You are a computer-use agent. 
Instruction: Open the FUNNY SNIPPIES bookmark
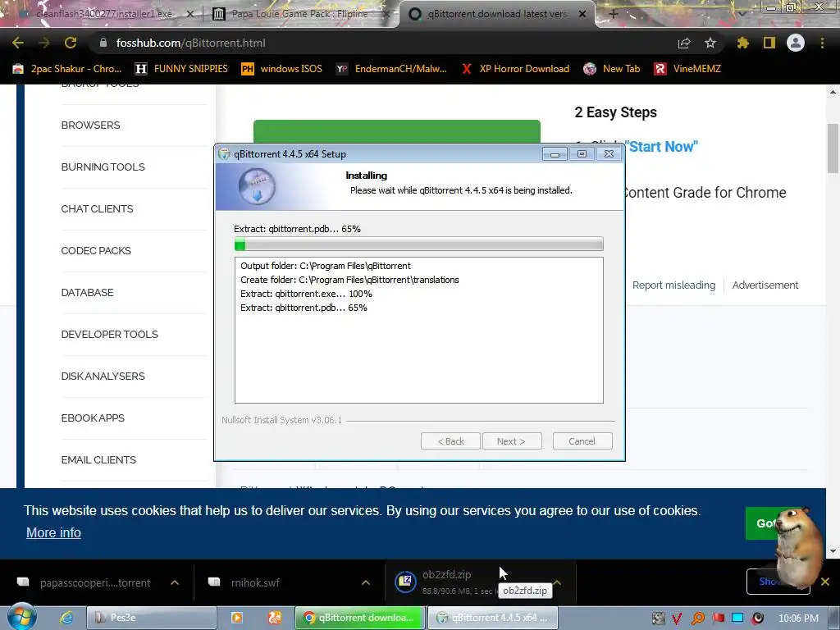point(181,69)
